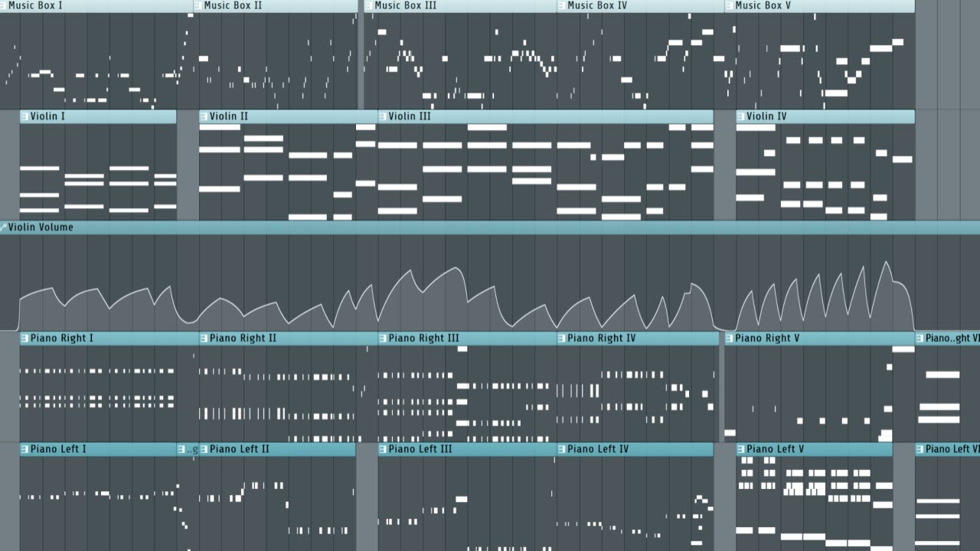Viewport: 980px width, 551px height.
Task: Open the Piano Left IV clip menu icon
Action: [x=561, y=449]
